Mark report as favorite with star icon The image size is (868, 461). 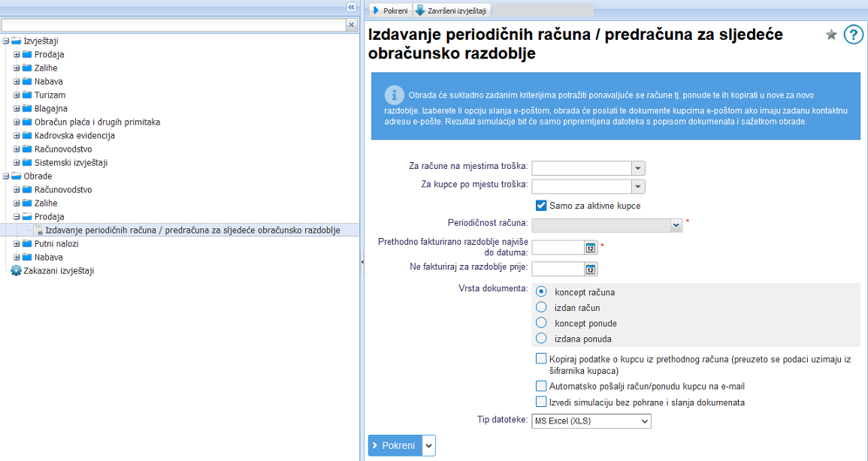tap(831, 35)
